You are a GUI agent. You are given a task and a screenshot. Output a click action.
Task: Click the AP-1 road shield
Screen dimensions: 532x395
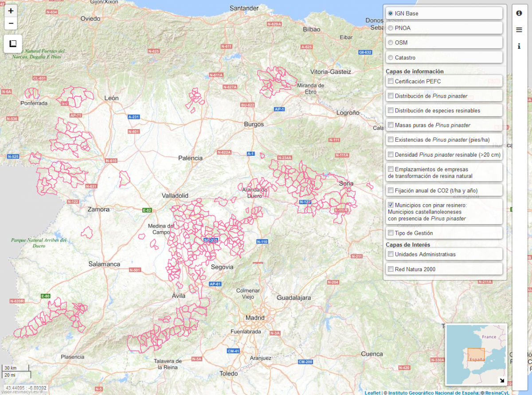point(279,109)
